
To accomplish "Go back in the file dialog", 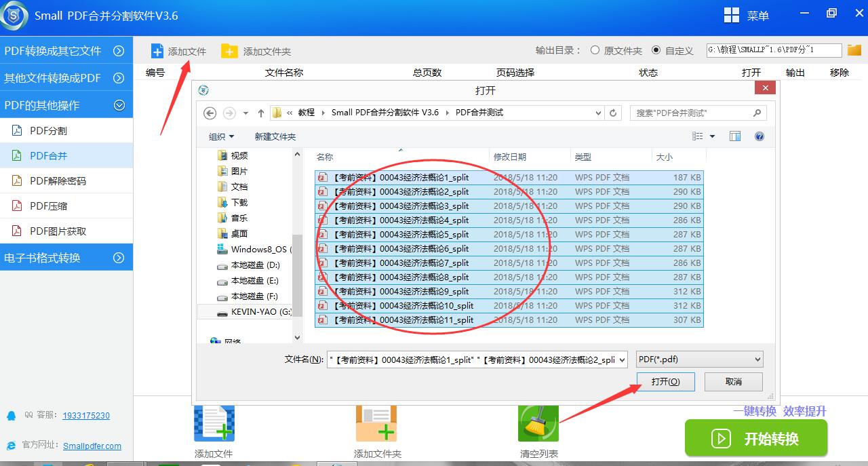I will pyautogui.click(x=210, y=113).
